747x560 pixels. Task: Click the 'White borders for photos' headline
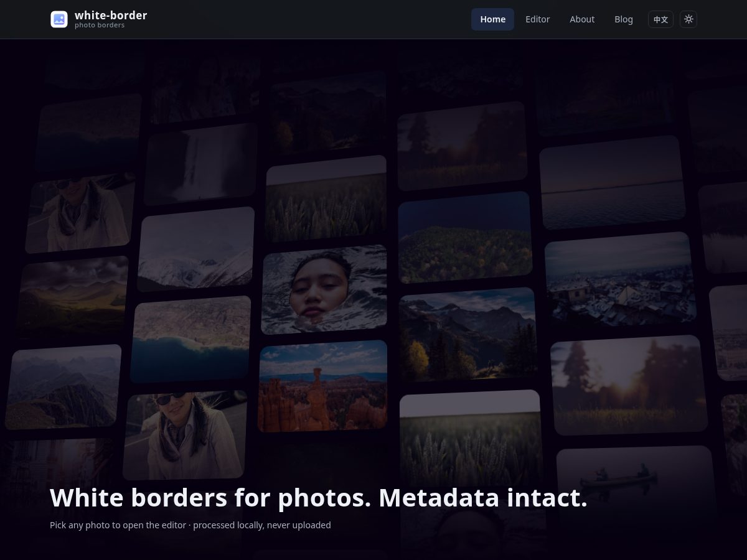tap(211, 498)
